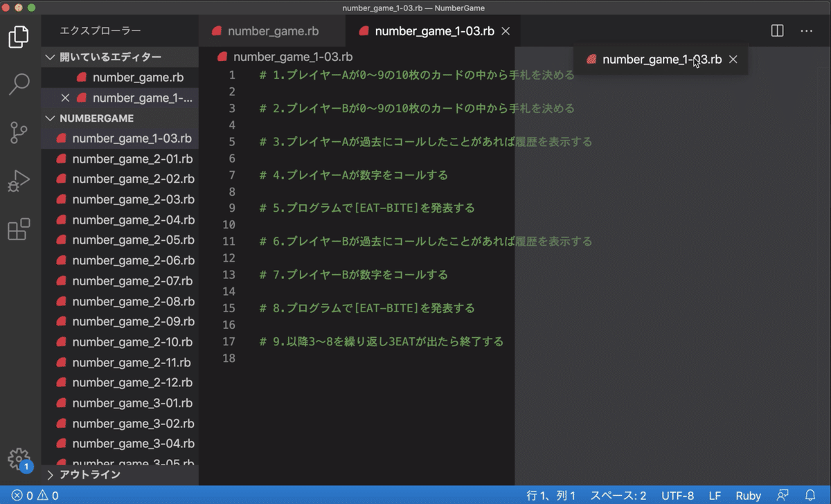Place cursor on line 1 comment
The height and width of the screenshot is (504, 831).
[x=417, y=75]
